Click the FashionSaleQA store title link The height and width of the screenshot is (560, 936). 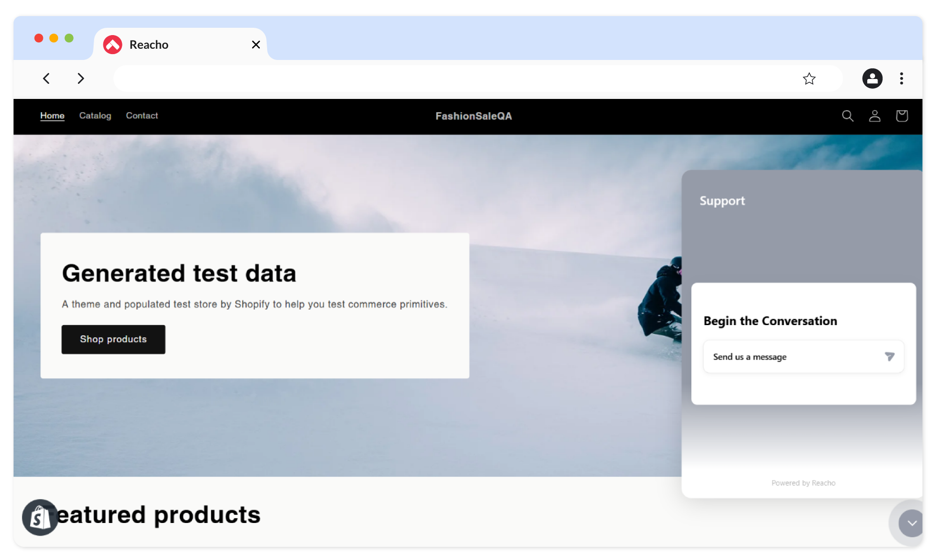(x=473, y=116)
